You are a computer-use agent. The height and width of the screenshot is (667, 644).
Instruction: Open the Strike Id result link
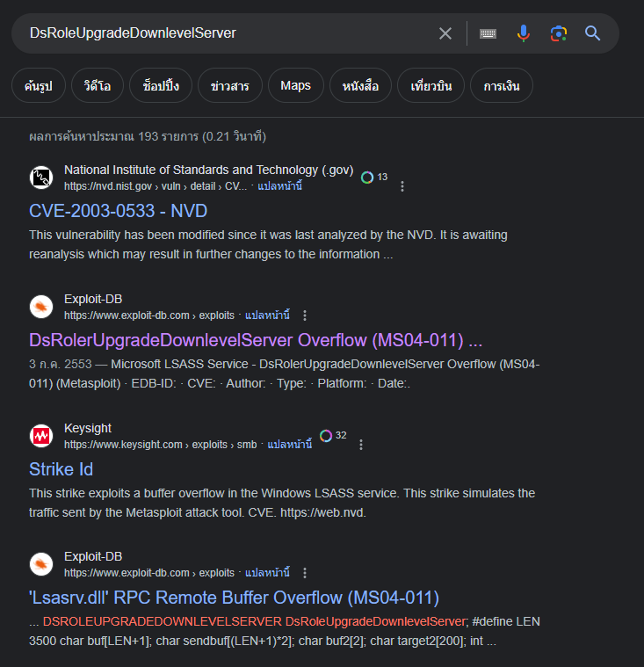[61, 469]
